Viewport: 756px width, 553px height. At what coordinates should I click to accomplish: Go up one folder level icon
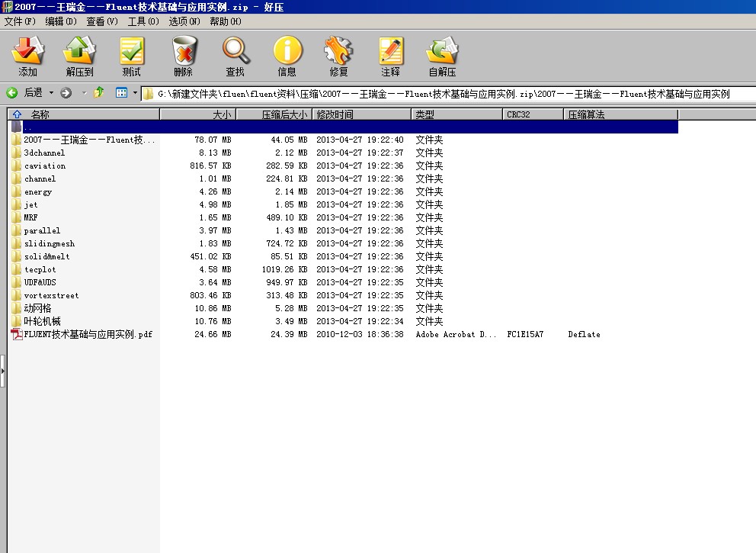(99, 93)
